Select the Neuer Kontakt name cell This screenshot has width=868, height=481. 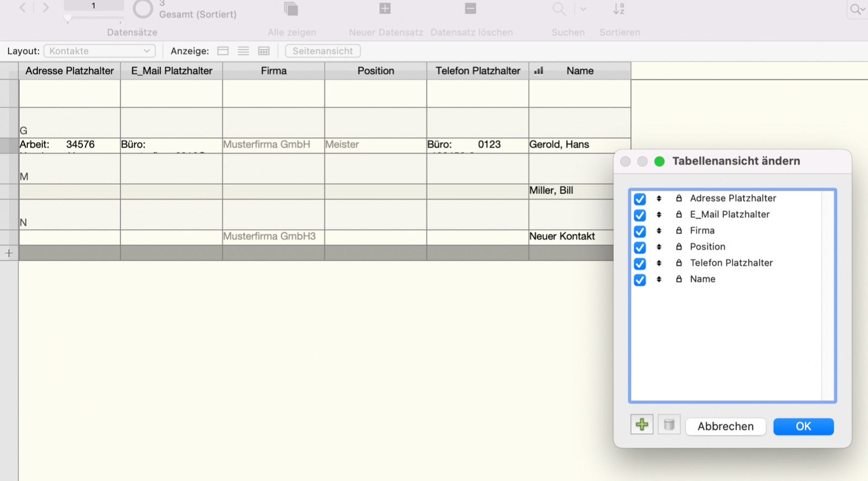point(571,237)
